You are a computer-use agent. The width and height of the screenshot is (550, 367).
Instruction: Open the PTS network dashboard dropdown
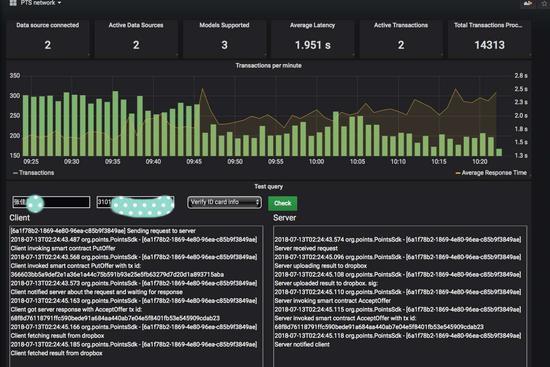click(x=41, y=3)
